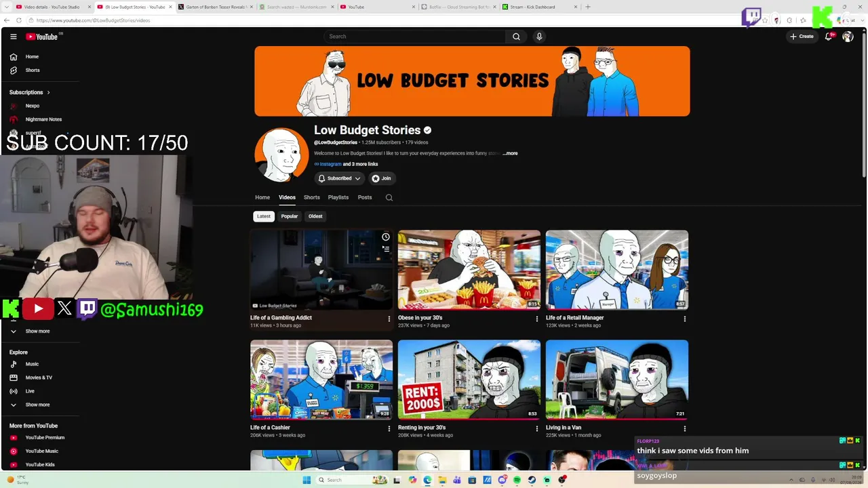Switch to the channel Shorts tab
The width and height of the screenshot is (868, 488).
click(312, 198)
